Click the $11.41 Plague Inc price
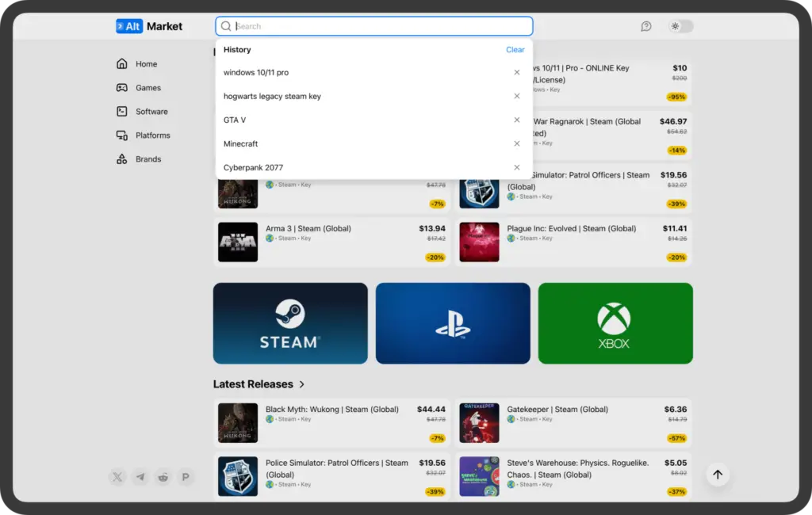This screenshot has width=812, height=515. coord(675,228)
